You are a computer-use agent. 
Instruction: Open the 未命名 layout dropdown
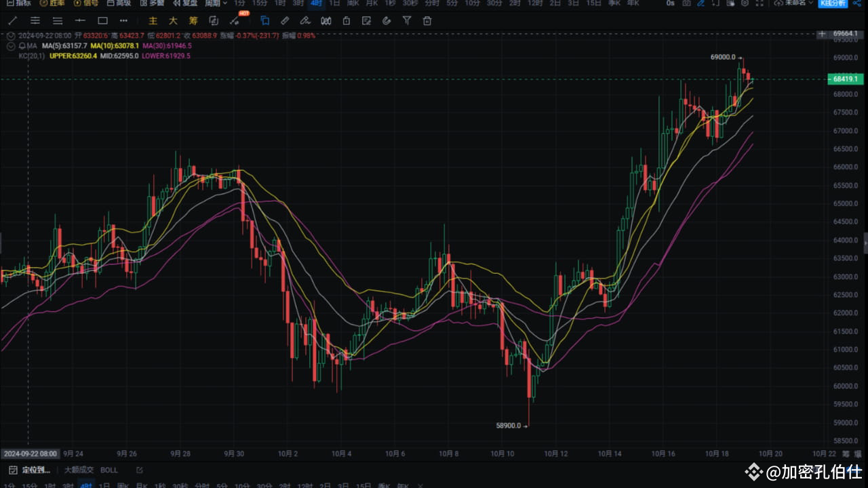798,3
